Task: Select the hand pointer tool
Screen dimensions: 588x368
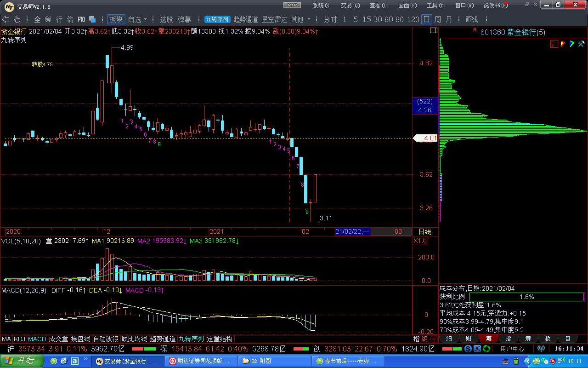Action: pyautogui.click(x=17, y=19)
